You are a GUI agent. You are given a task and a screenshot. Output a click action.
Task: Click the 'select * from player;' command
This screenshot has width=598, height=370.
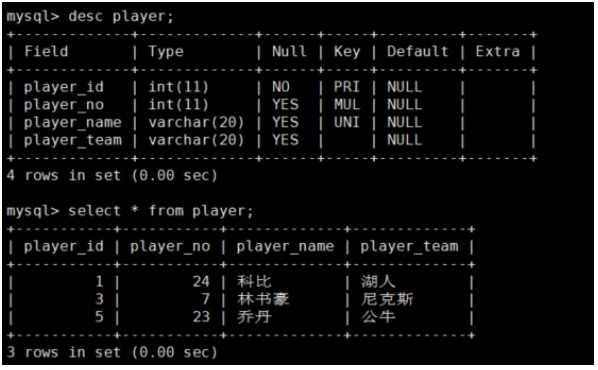point(161,211)
